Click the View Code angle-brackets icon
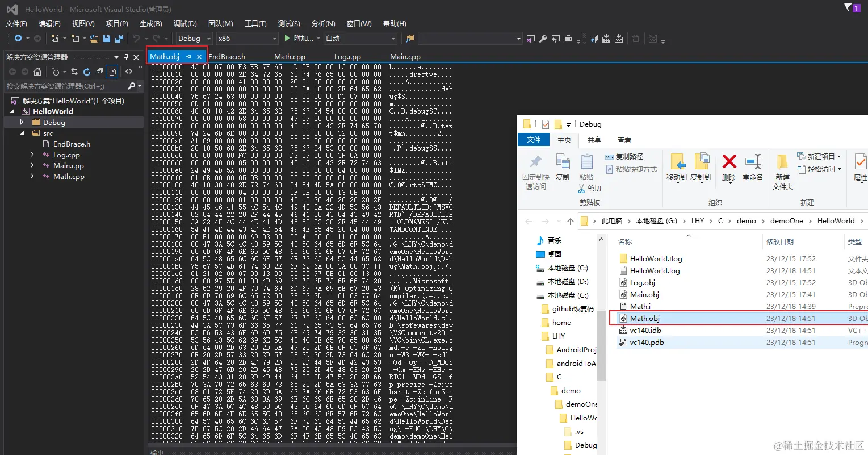 [129, 72]
